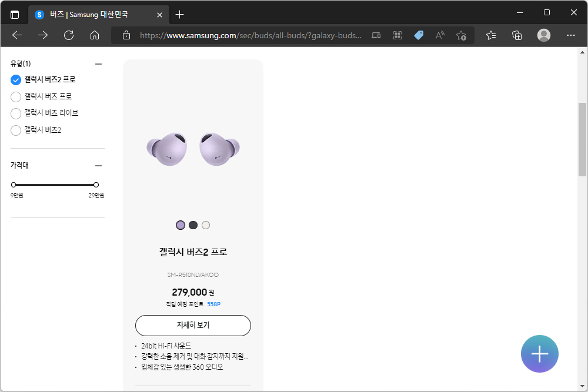The height and width of the screenshot is (392, 588).
Task: Click the 558P points link
Action: click(214, 304)
